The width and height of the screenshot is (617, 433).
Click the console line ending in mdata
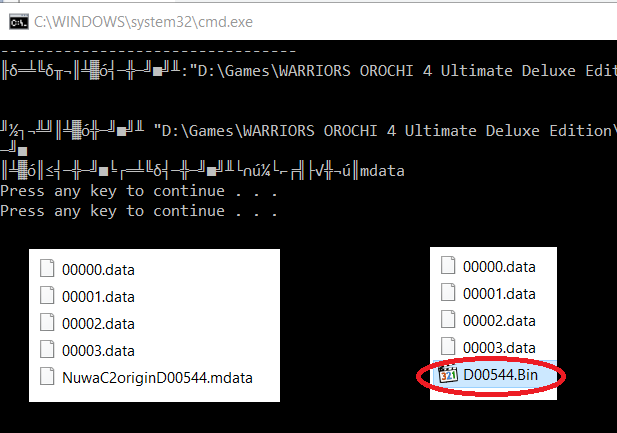tap(203, 171)
